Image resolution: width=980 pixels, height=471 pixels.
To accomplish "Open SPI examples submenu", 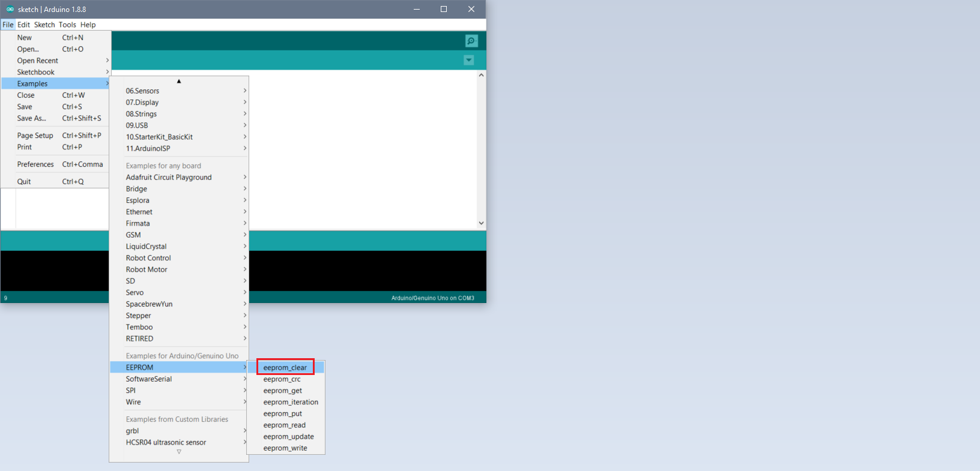I will coord(179,391).
